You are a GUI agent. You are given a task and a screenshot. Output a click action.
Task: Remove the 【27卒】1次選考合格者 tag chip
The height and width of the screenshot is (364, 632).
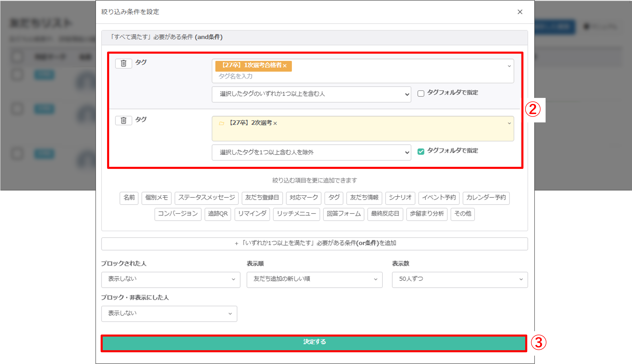coord(285,66)
